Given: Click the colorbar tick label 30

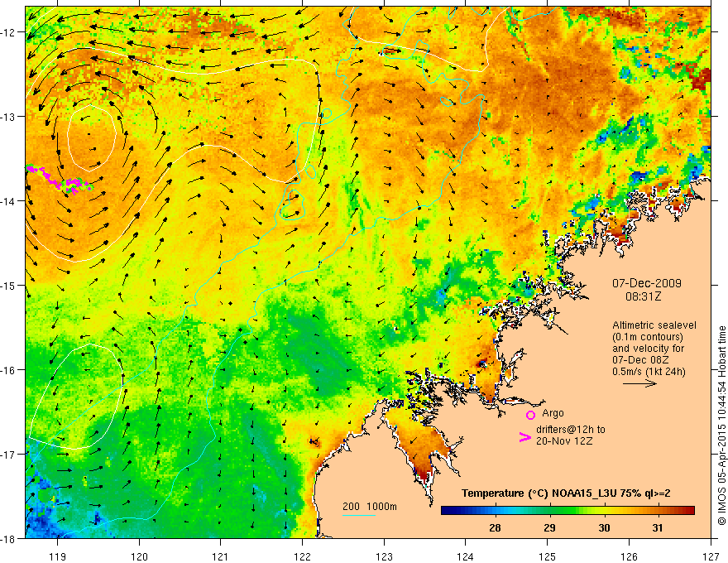Looking at the screenshot, I should click(604, 527).
